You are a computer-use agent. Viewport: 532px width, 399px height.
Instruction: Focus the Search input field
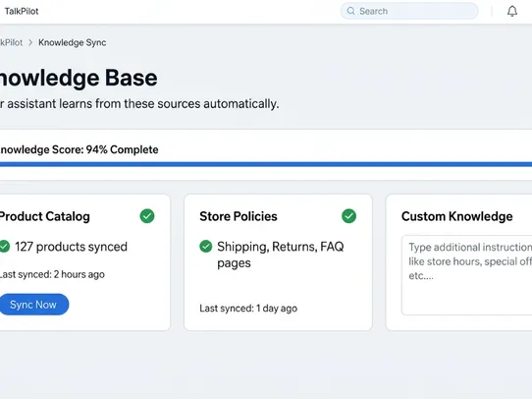[x=409, y=11]
